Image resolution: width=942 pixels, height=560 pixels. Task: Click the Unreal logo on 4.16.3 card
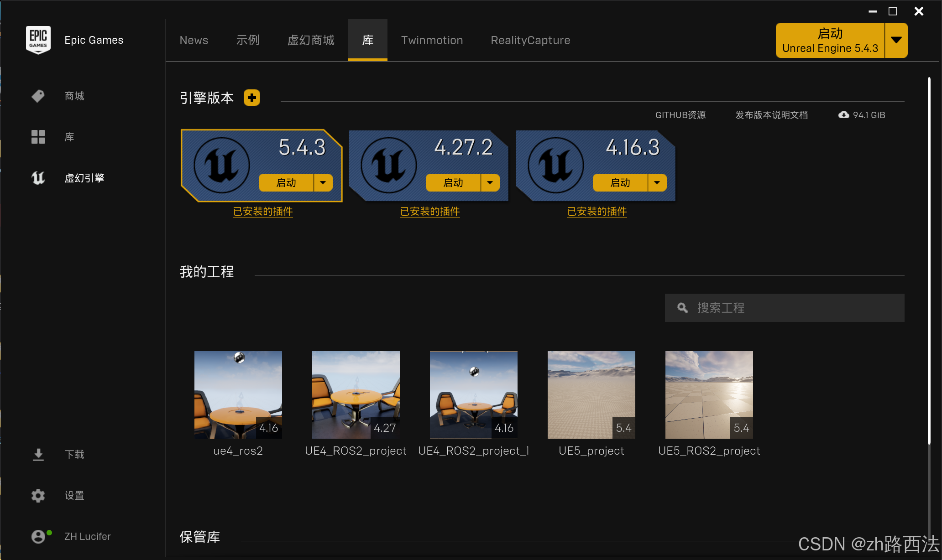click(556, 165)
